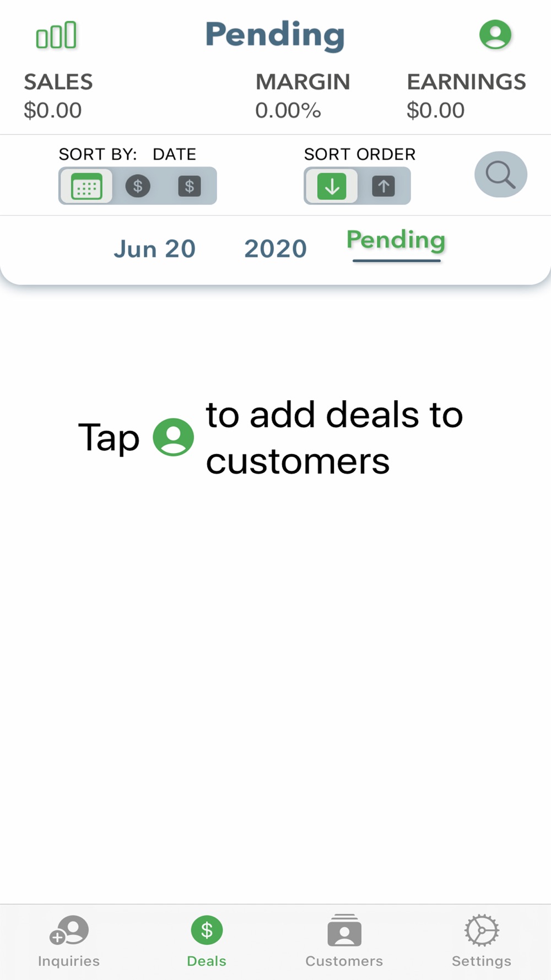551x980 pixels.
Task: Tap the MARGIN 0.00% summary
Action: click(302, 96)
